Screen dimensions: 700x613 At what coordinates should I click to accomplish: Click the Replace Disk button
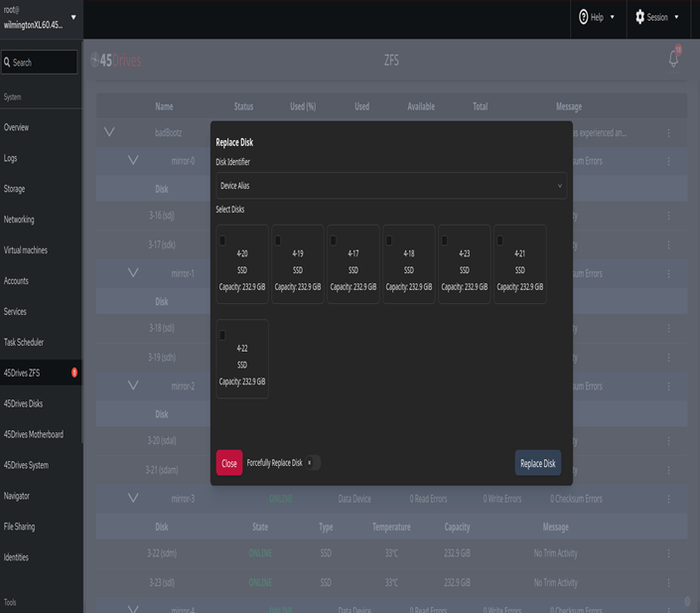pos(538,463)
